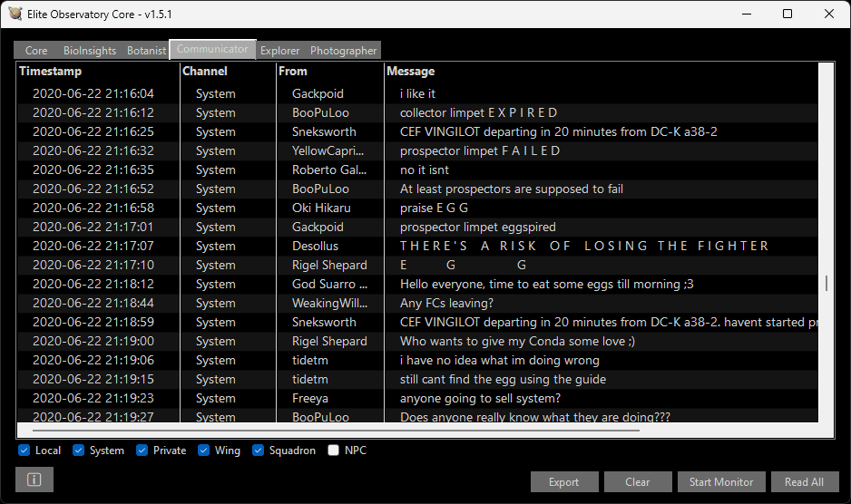Image resolution: width=851 pixels, height=504 pixels.
Task: Click 'anyone going to sell system?' message
Action: click(x=480, y=398)
